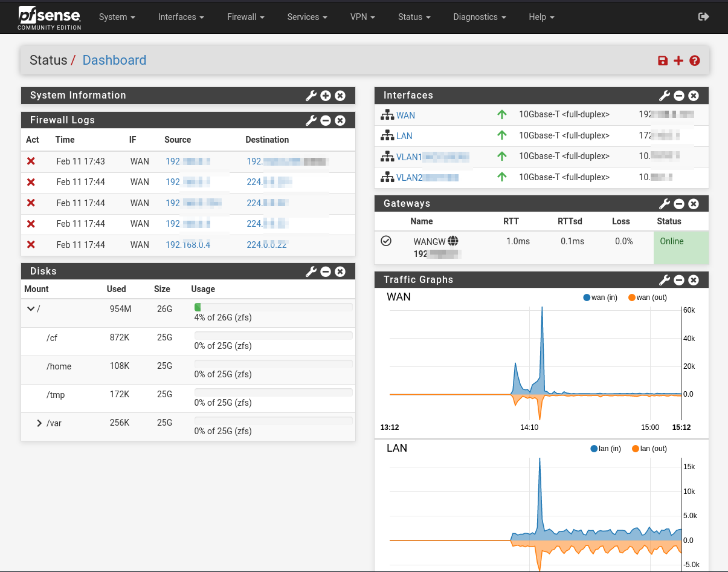The width and height of the screenshot is (728, 572).
Task: Open the Firewall menu
Action: [x=245, y=17]
